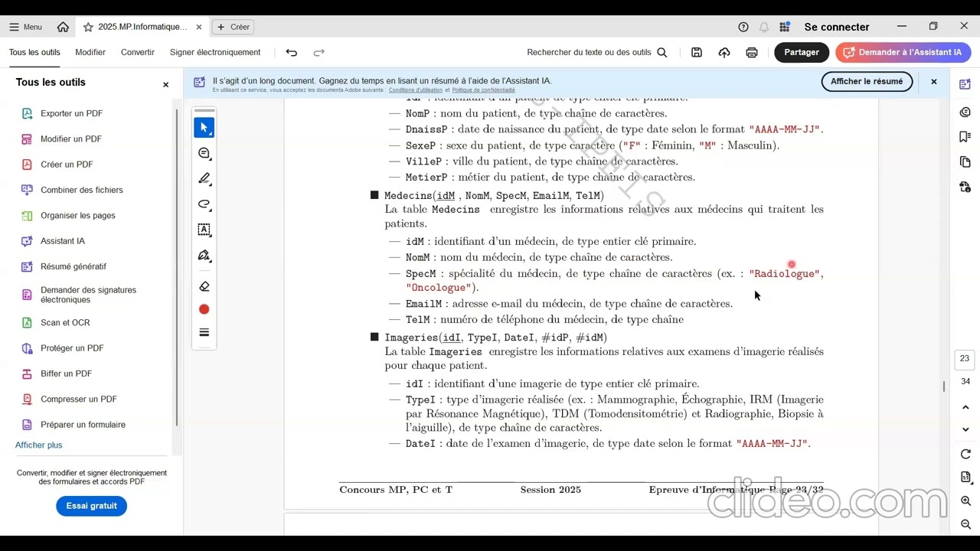Screen dimensions: 980x551
Task: Go to next page chevron down
Action: tap(965, 429)
